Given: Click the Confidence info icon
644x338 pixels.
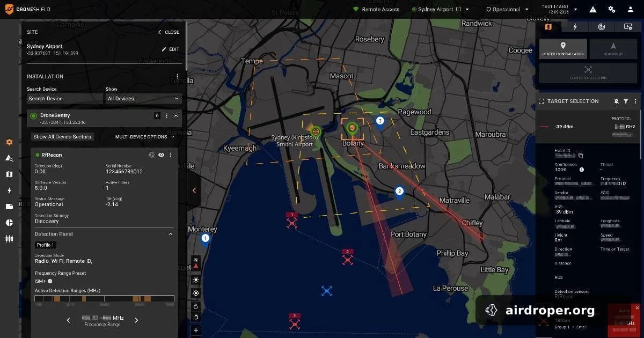Looking at the screenshot, I should (582, 170).
